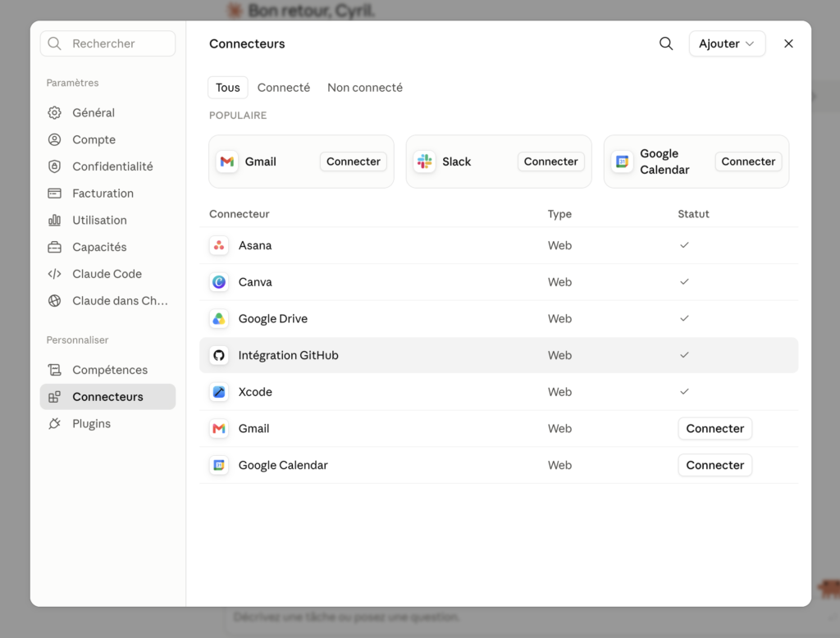Click the GitHub octocat icon
The width and height of the screenshot is (840, 638).
click(219, 355)
